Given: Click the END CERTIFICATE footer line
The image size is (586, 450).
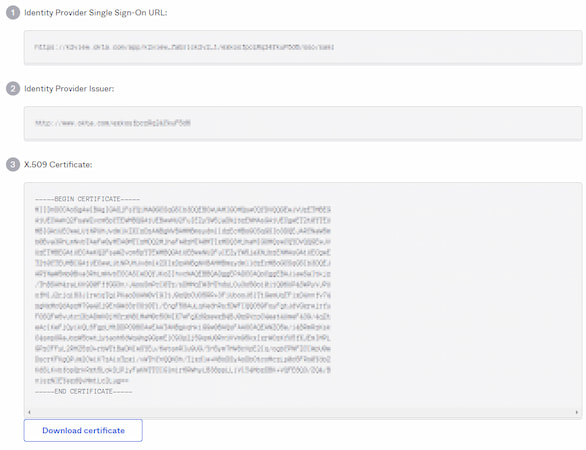Looking at the screenshot, I should click(83, 391).
